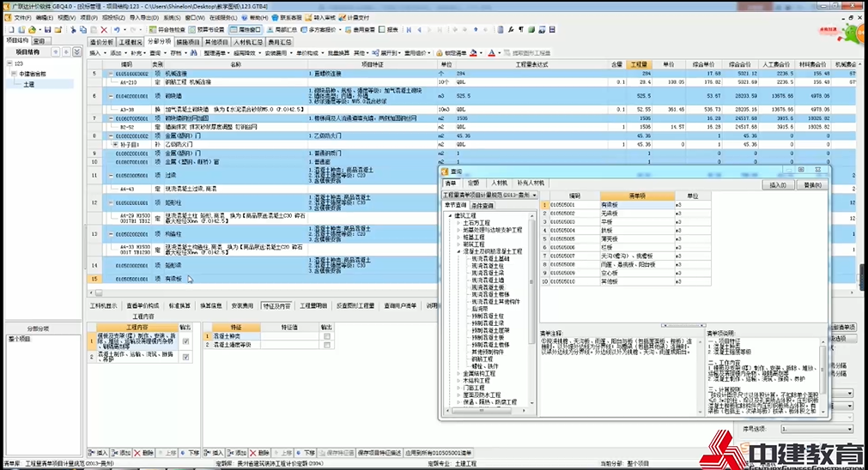Expand 金属结构工程 in the 查询 tree
868x470 pixels.
coord(458,374)
